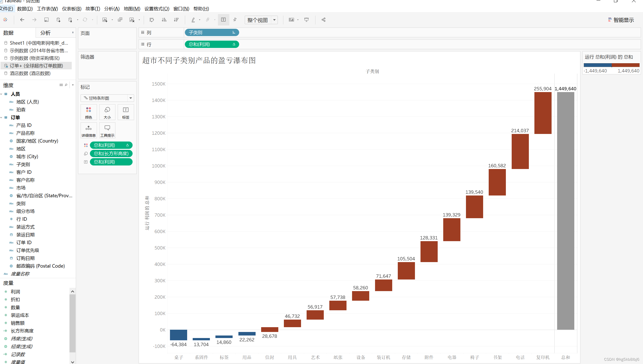Click the redo forward arrow

34,20
